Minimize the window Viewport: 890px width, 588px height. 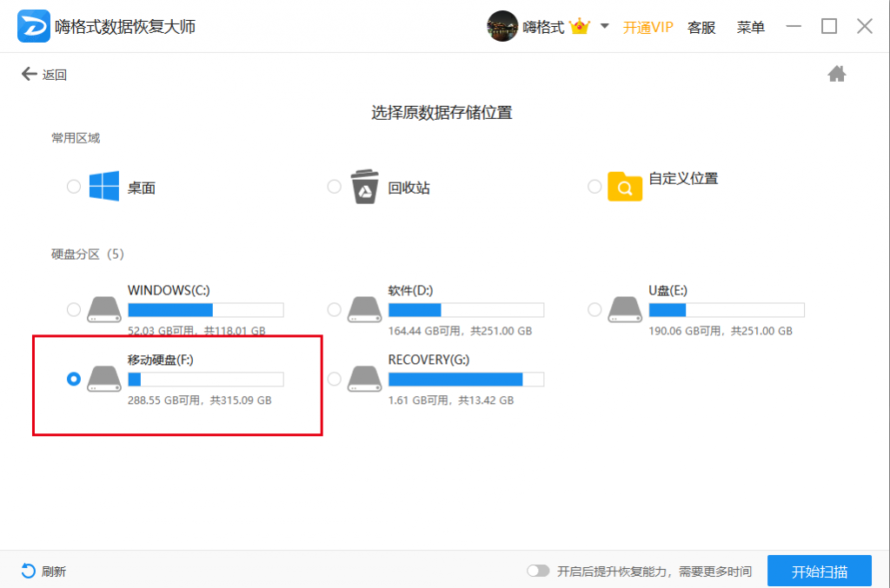(794, 26)
